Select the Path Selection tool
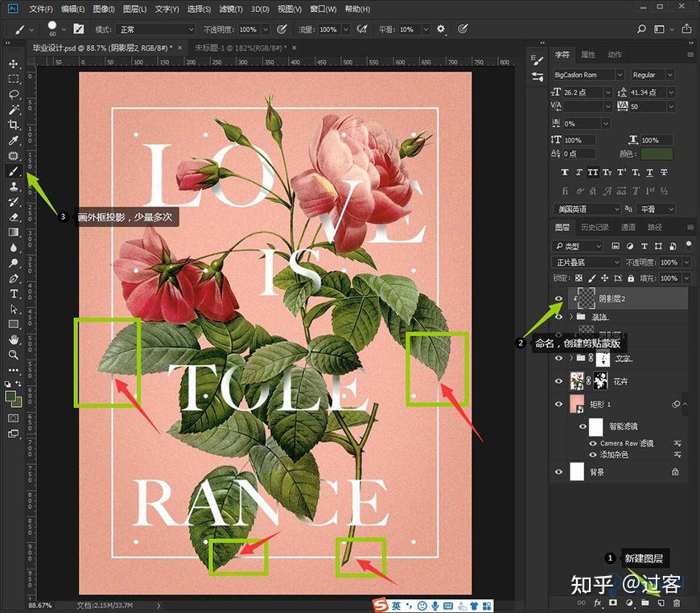Image resolution: width=700 pixels, height=613 pixels. 14,309
